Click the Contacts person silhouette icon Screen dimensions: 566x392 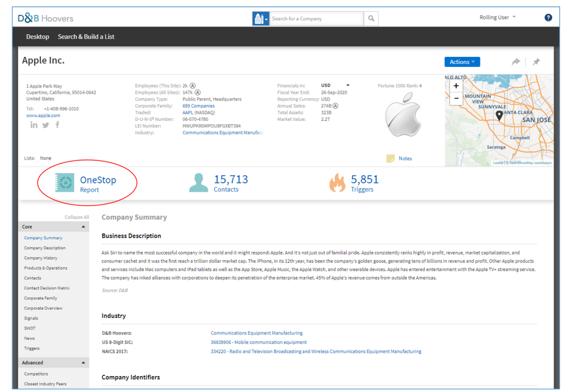tap(198, 183)
